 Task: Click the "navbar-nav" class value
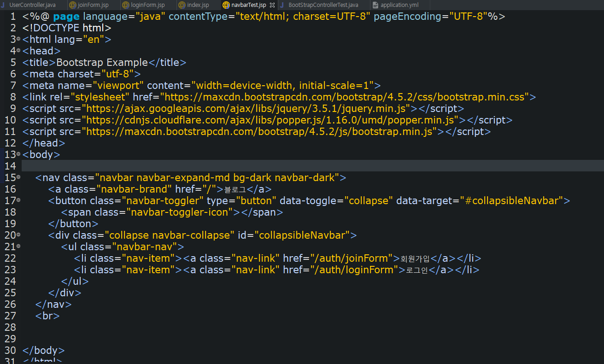(145, 247)
